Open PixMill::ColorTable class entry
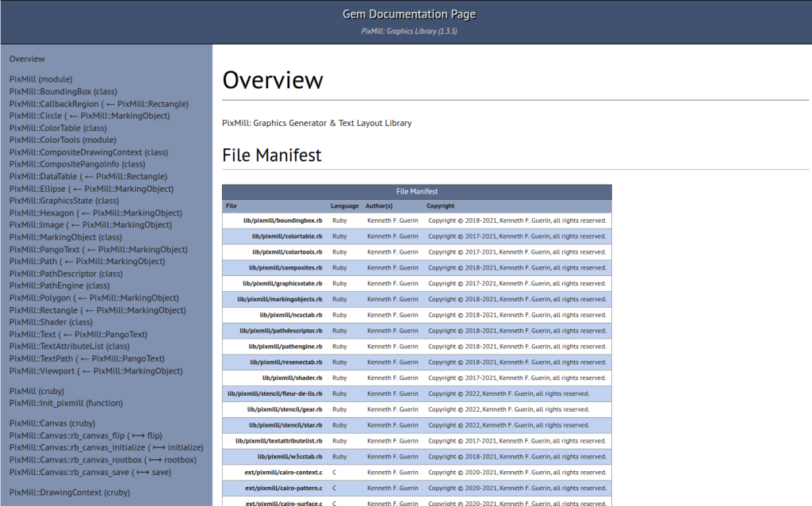The height and width of the screenshot is (506, 812). (x=58, y=128)
